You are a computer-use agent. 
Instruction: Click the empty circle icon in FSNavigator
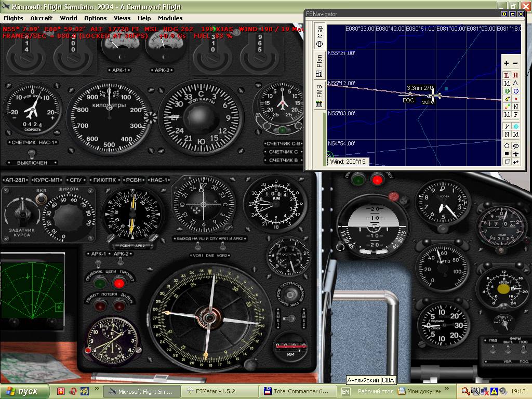point(507,146)
